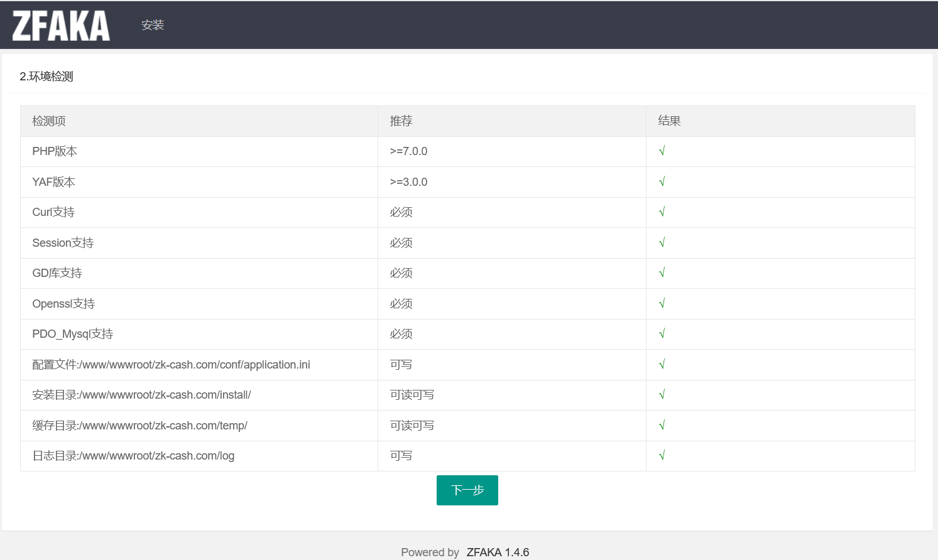Image resolution: width=938 pixels, height=560 pixels.
Task: Click the PDO_Mysql支持 result icon
Action: 662,334
